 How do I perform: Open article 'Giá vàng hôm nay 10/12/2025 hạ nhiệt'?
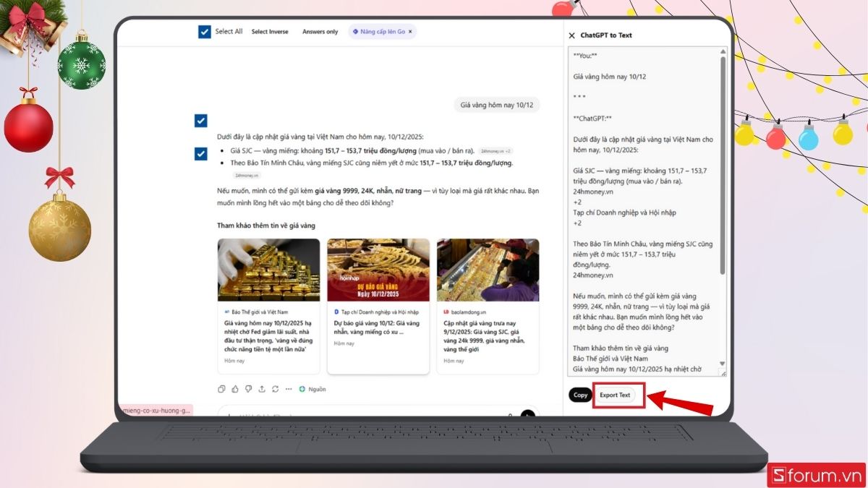[268, 336]
